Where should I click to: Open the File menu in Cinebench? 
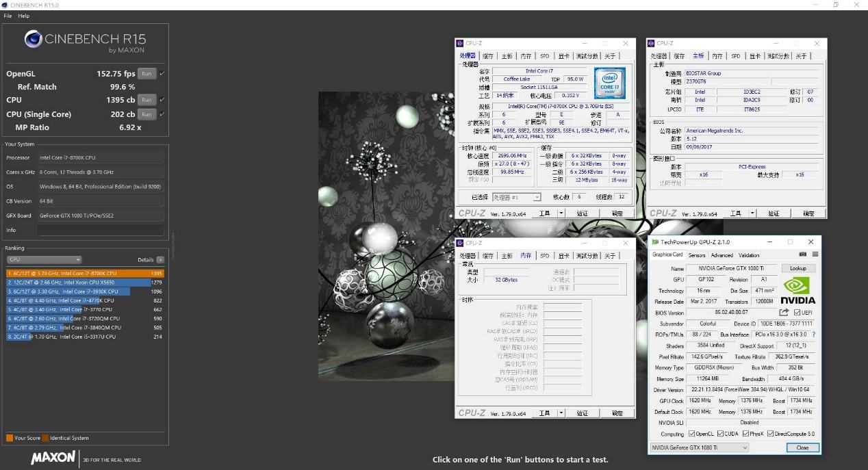[x=7, y=16]
